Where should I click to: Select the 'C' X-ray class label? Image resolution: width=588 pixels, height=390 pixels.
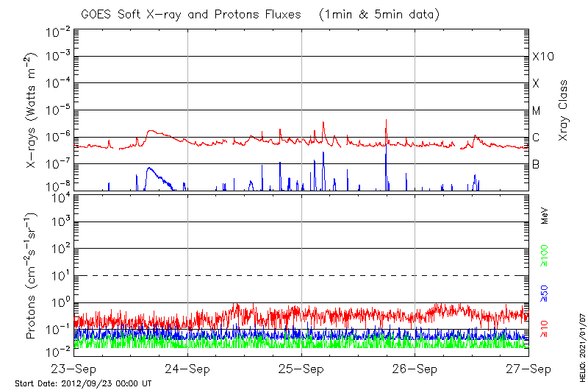point(536,138)
